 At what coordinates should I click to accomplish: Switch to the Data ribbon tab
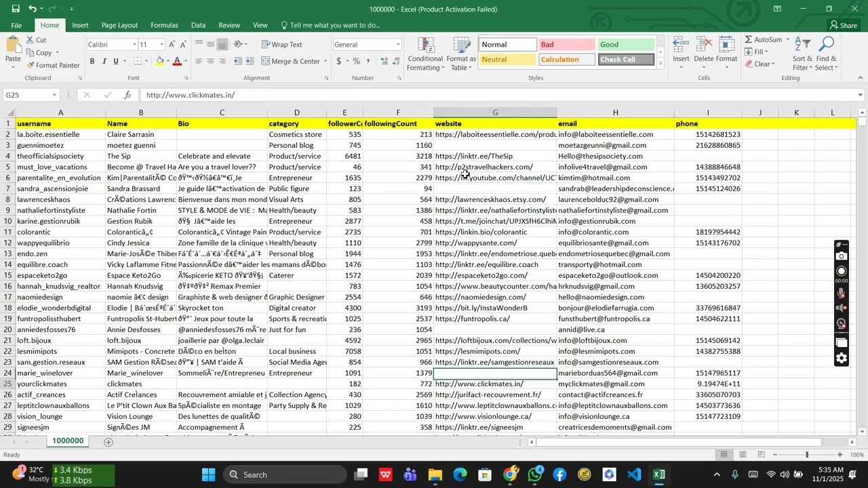coord(198,25)
